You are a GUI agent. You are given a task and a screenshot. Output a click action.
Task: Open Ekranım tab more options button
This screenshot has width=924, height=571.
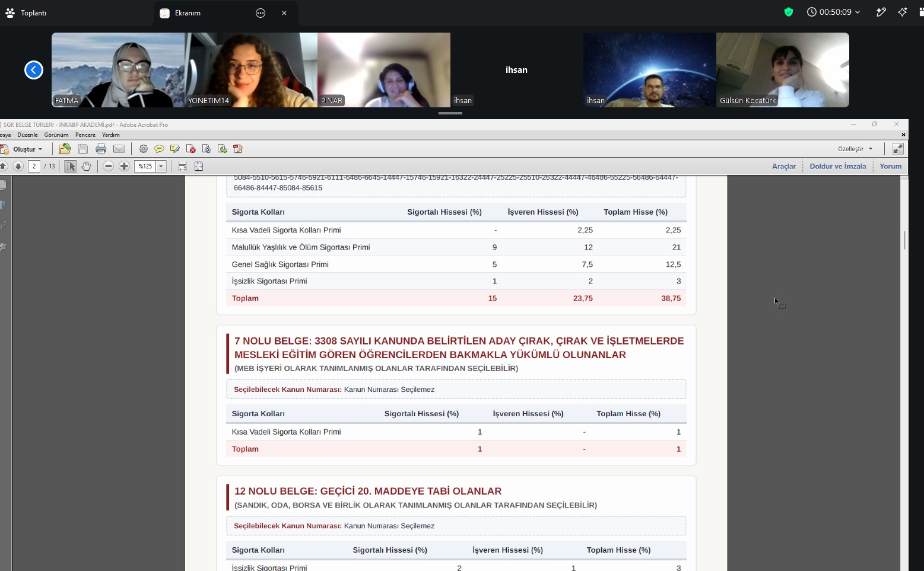point(261,12)
